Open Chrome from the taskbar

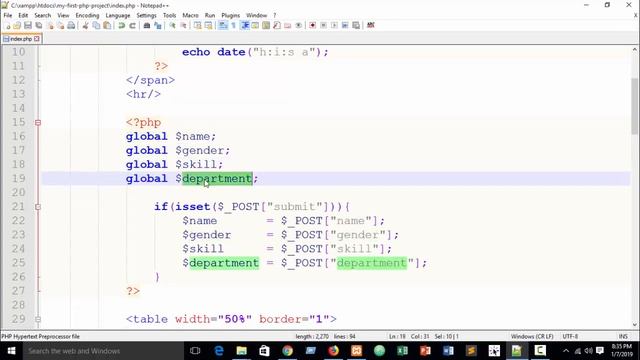click(287, 351)
